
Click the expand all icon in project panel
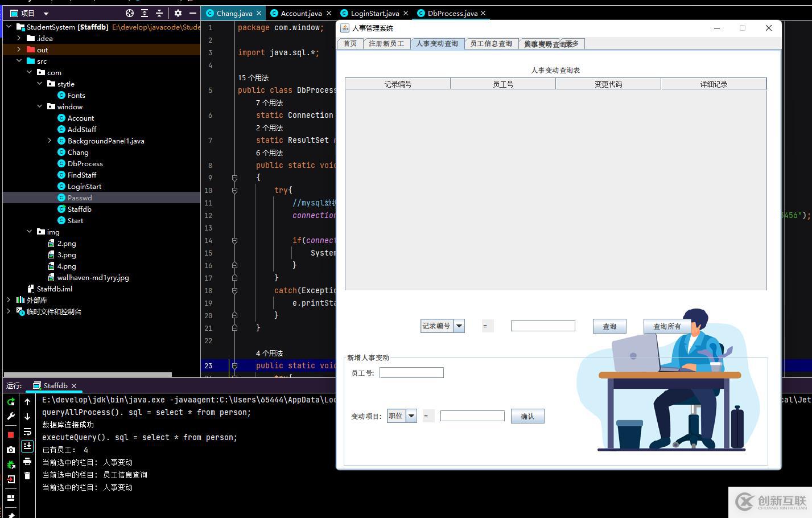(145, 13)
